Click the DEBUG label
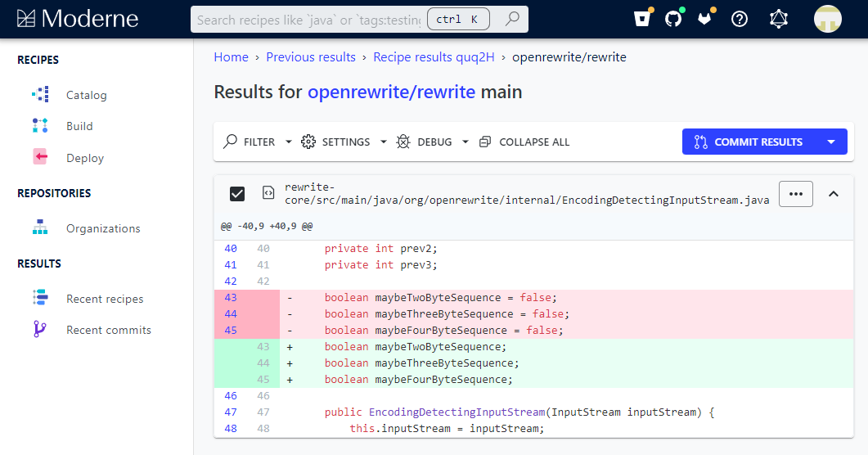The image size is (868, 455). [434, 142]
